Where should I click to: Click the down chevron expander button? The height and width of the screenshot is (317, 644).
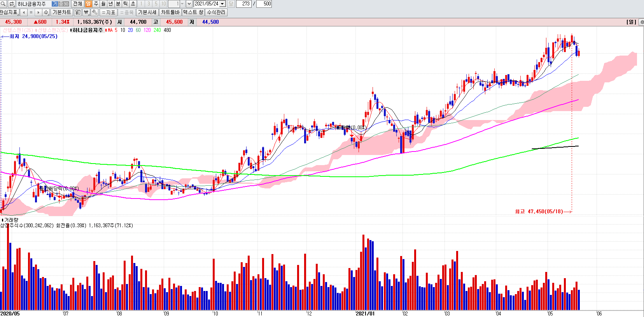(189, 4)
